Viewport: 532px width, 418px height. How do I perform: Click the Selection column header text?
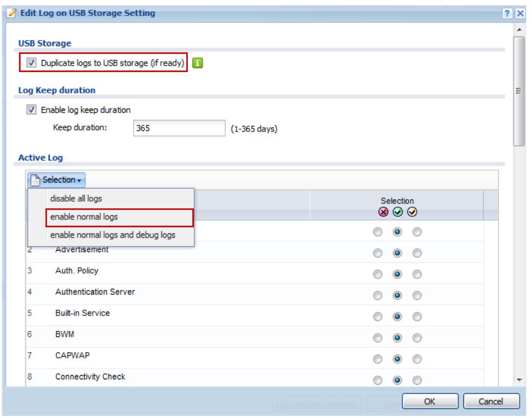coord(397,201)
